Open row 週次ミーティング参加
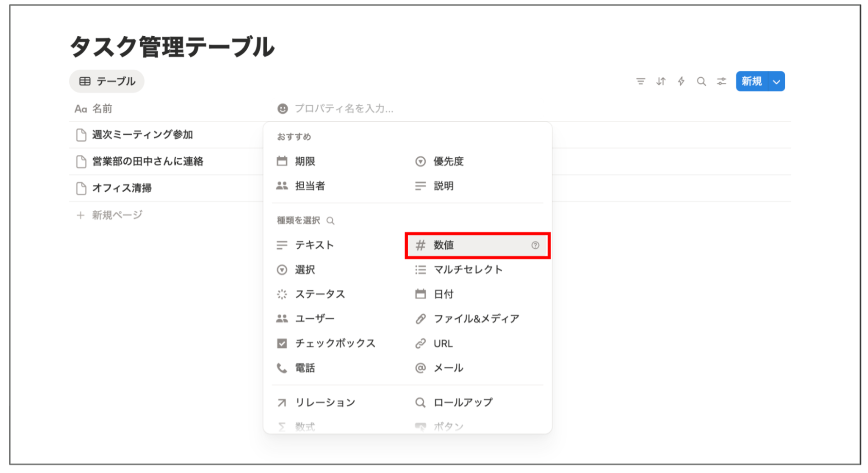This screenshot has width=868, height=473. [x=142, y=135]
